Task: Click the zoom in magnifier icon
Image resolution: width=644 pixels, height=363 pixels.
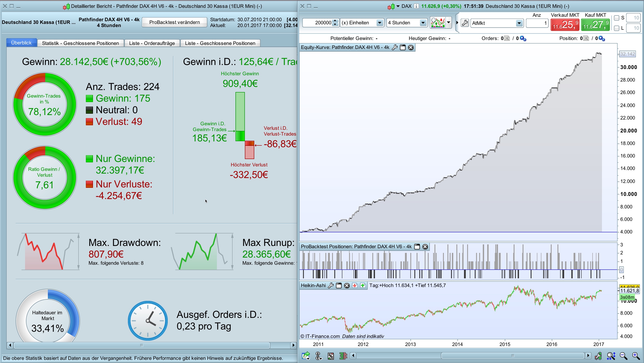Action: [636, 356]
